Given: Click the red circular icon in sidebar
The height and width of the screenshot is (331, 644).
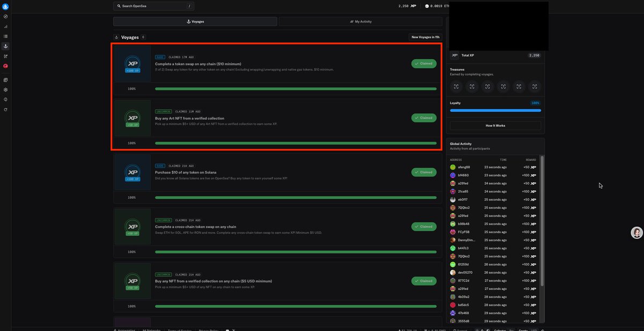Looking at the screenshot, I should [5, 66].
